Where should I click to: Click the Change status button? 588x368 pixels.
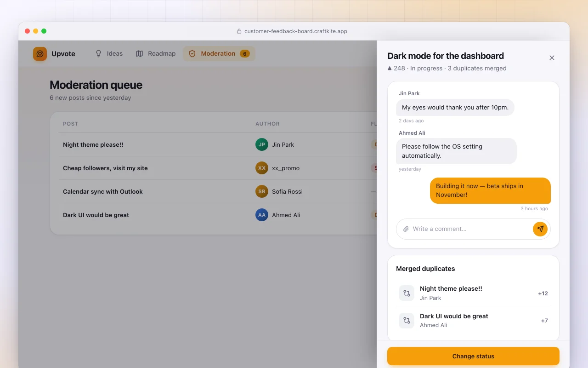(473, 356)
